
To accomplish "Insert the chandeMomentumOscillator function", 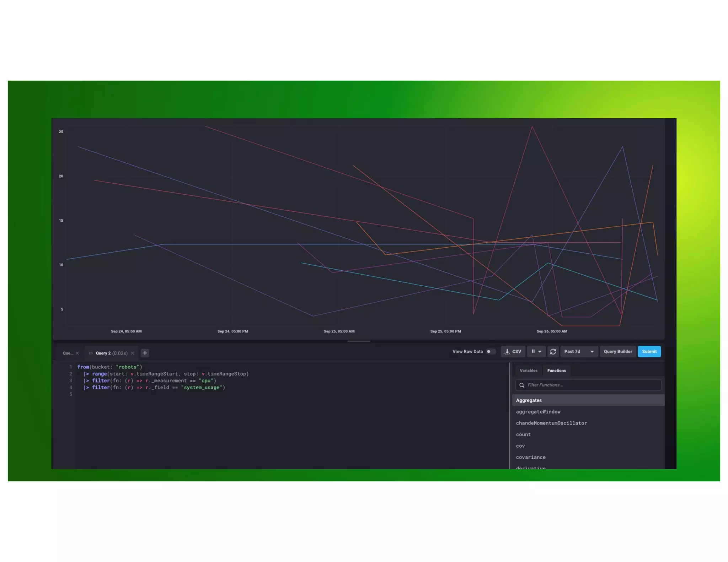I will [551, 423].
